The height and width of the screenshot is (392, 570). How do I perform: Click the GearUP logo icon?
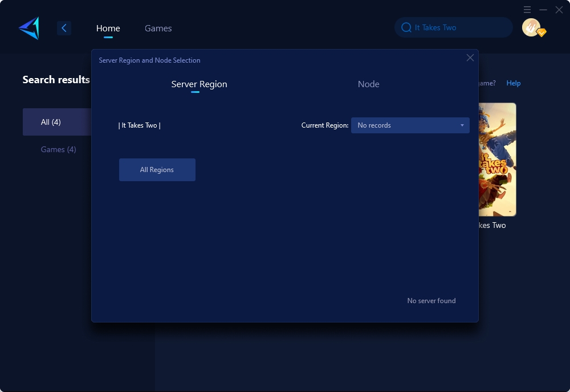coord(28,28)
